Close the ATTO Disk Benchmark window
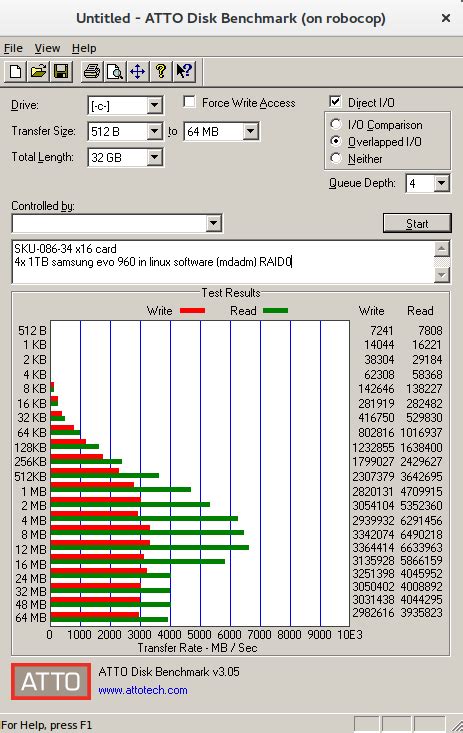The image size is (463, 733). coord(446,18)
